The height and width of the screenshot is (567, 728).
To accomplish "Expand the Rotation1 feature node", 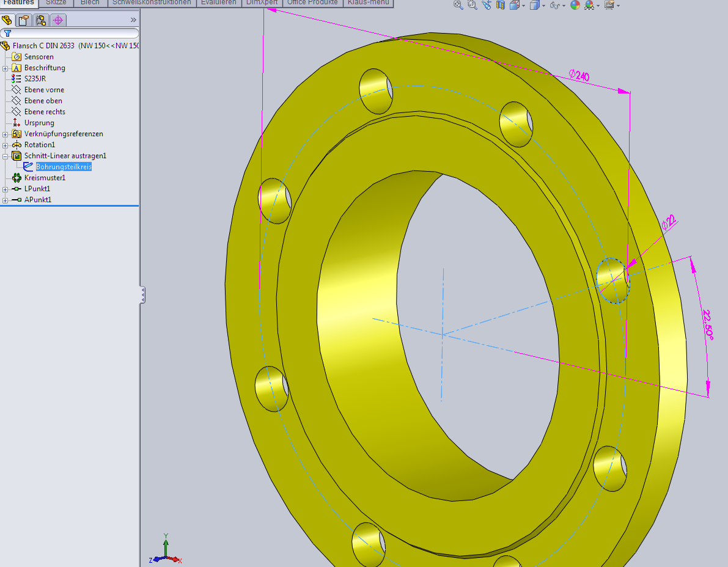I will coord(5,145).
